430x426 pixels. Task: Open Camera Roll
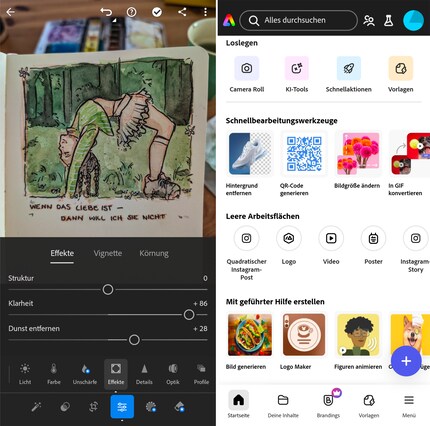point(247,74)
